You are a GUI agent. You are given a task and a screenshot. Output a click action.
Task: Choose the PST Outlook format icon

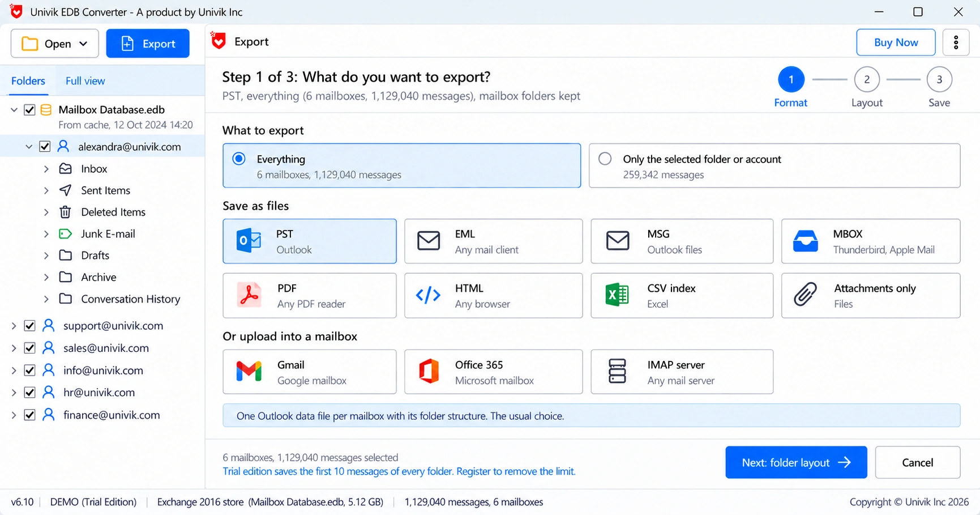pos(249,241)
